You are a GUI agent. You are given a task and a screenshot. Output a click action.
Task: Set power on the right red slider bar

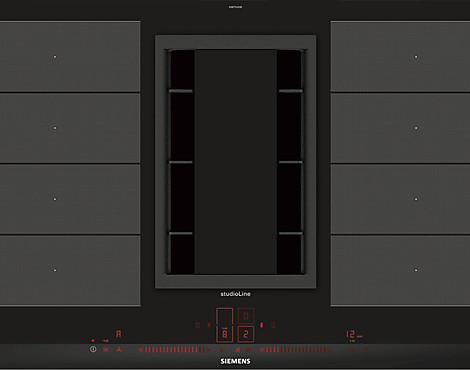pyautogui.click(x=296, y=350)
